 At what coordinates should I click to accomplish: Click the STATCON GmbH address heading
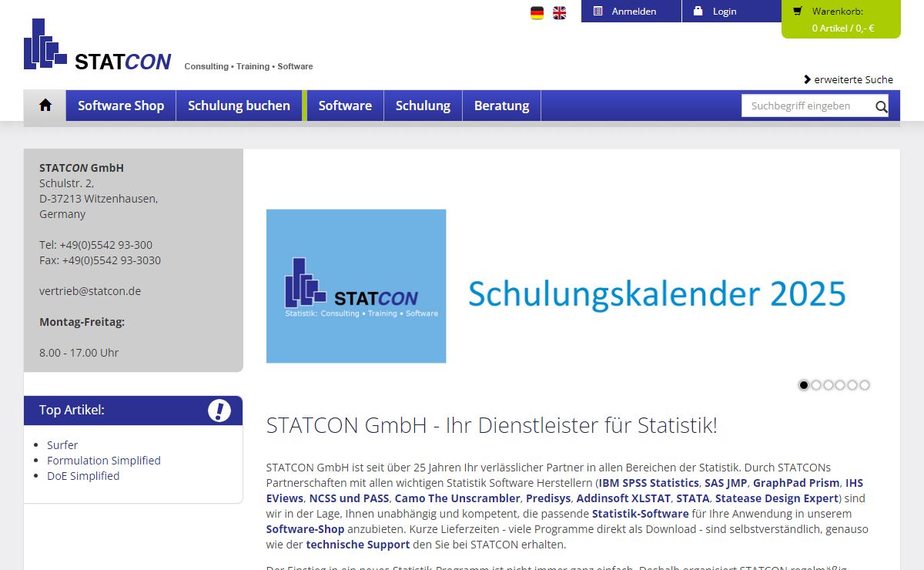pos(82,168)
